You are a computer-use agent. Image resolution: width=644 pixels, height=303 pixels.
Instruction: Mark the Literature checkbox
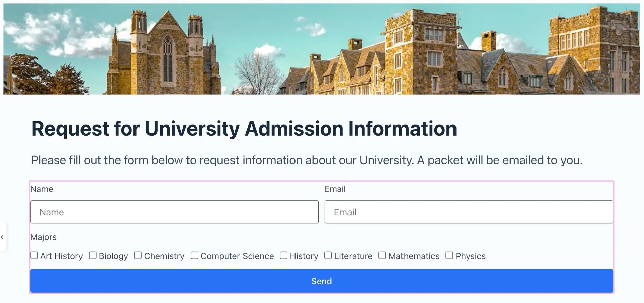point(328,256)
